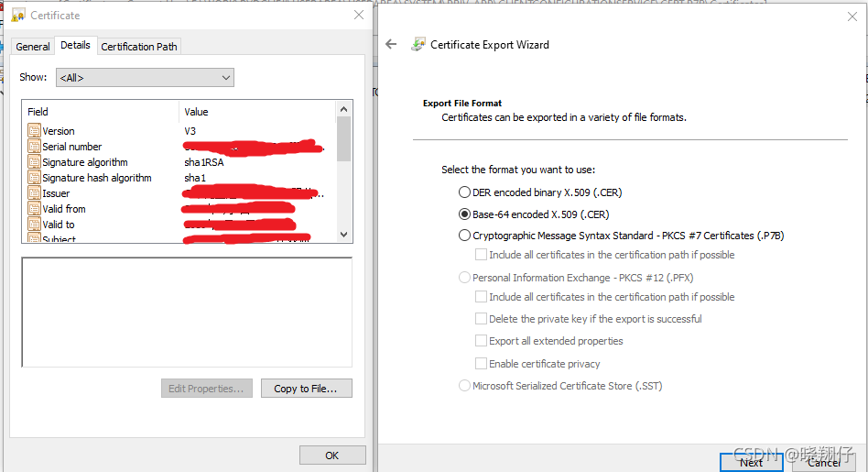The height and width of the screenshot is (472, 868).
Task: Go back using the wizard back arrow
Action: [391, 44]
